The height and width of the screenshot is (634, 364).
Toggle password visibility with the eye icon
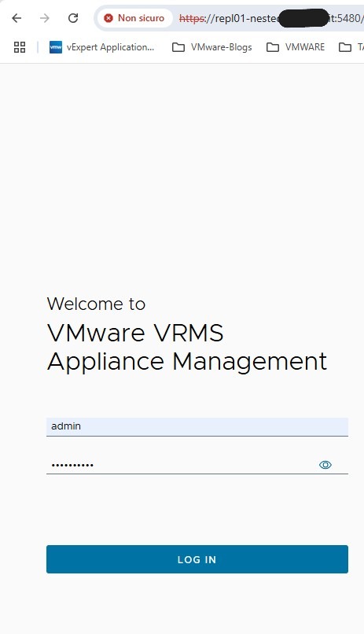click(325, 465)
